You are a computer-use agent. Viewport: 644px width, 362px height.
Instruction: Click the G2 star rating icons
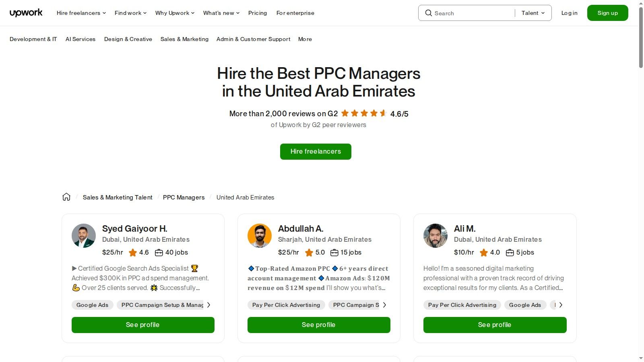363,113
